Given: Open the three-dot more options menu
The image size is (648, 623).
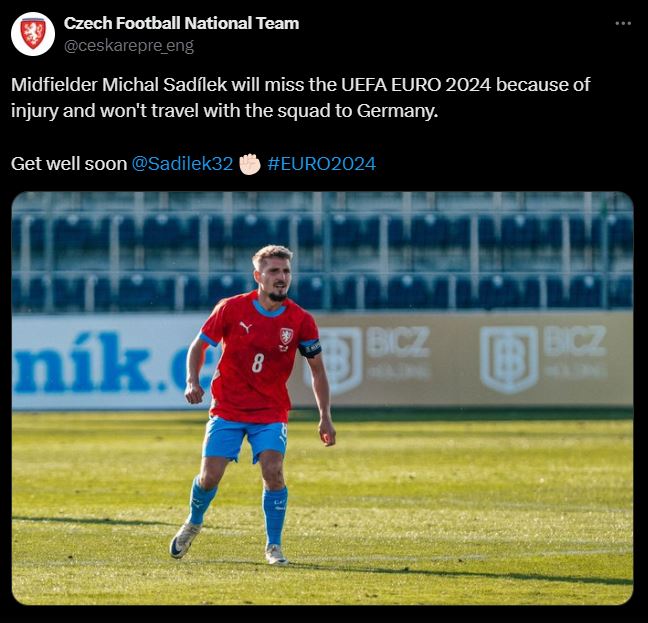Looking at the screenshot, I should (x=623, y=24).
